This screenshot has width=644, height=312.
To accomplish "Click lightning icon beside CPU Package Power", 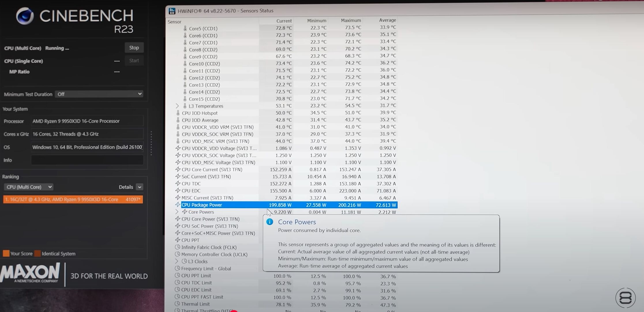I will coord(178,205).
